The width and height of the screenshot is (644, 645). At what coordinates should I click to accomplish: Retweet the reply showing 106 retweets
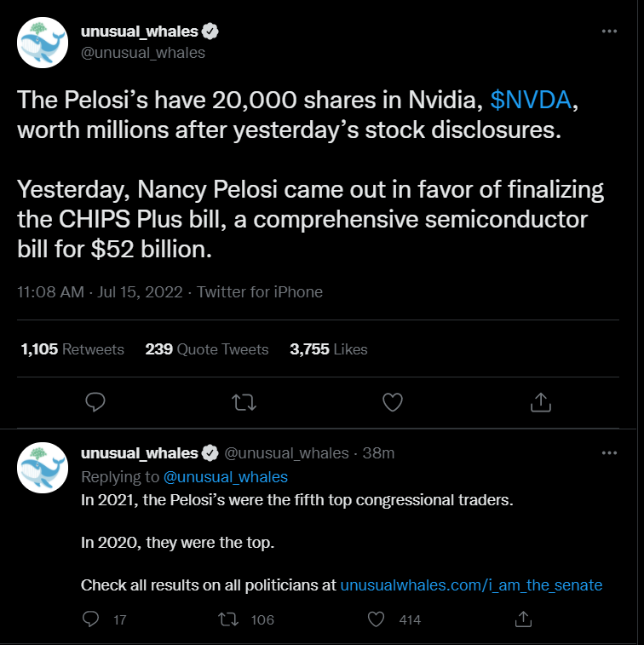(228, 619)
